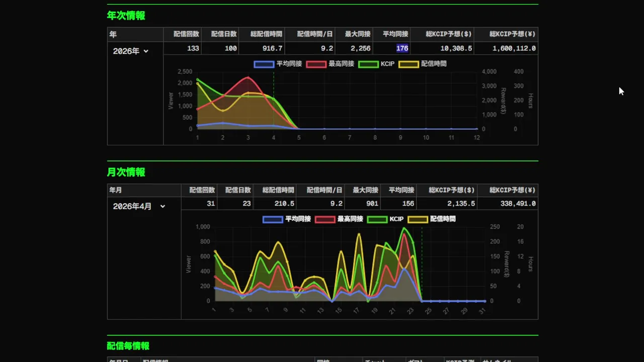This screenshot has width=644, height=362.
Task: Click month 12 label on yearly chart axis
Action: [x=476, y=138]
